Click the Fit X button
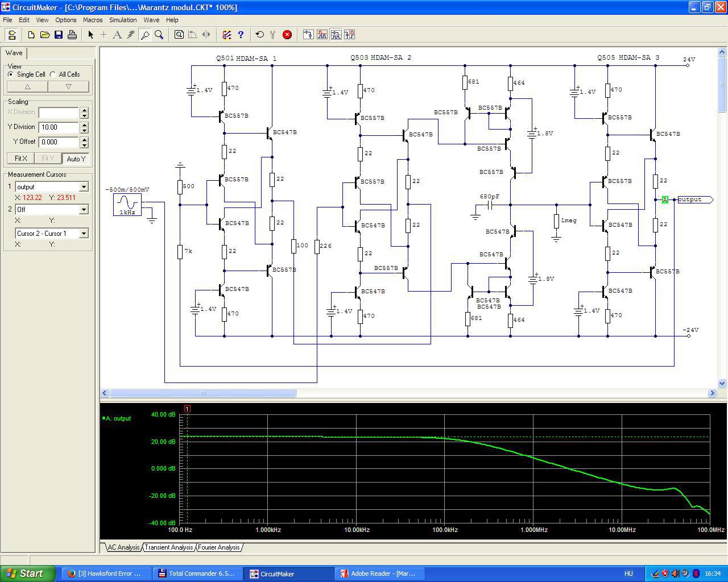The width and height of the screenshot is (728, 582). [21, 159]
